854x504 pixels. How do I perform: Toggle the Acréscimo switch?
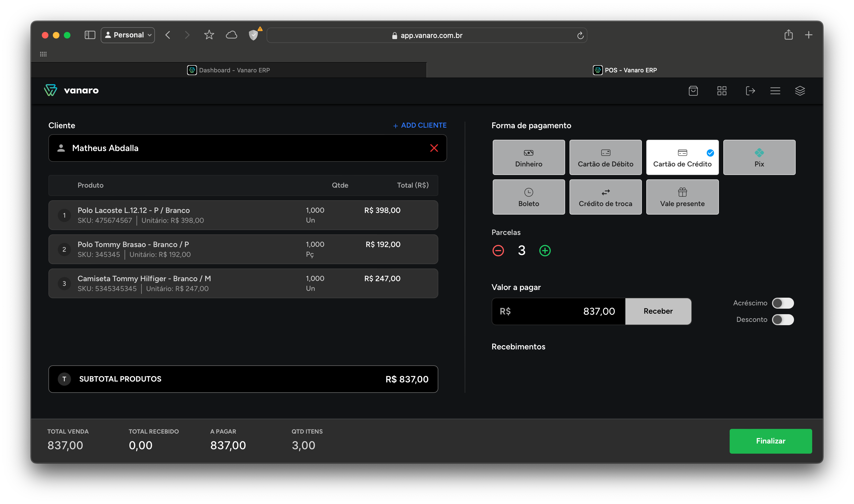point(782,303)
